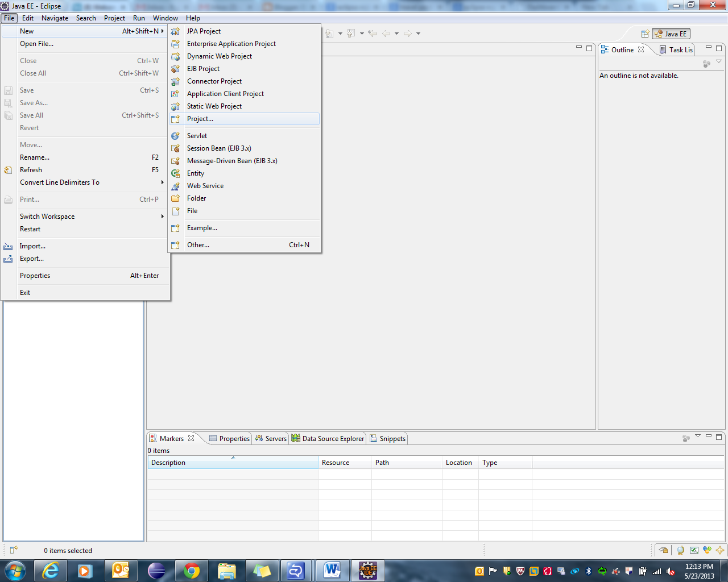Click the '0 items selected' status text
The width and height of the screenshot is (728, 582).
(68, 550)
